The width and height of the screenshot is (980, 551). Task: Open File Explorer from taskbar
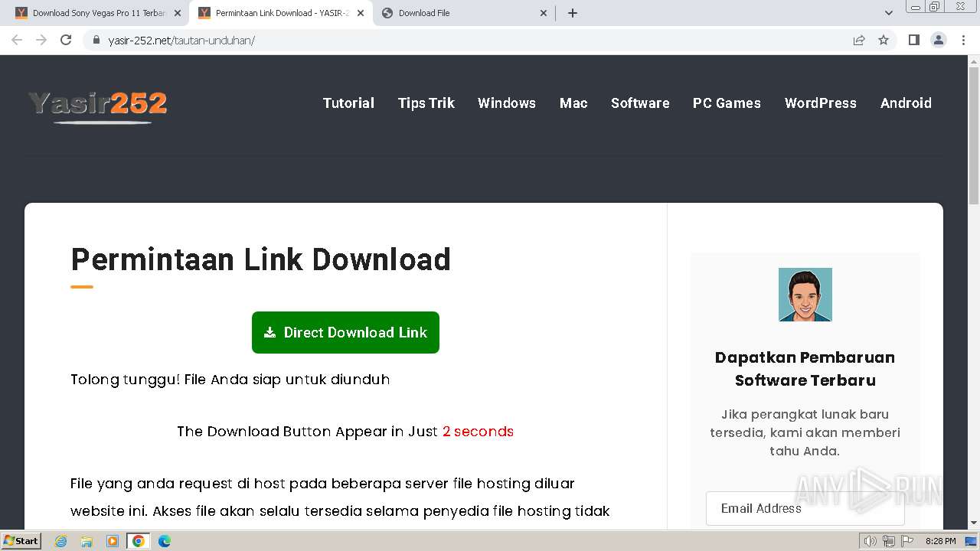(87, 541)
